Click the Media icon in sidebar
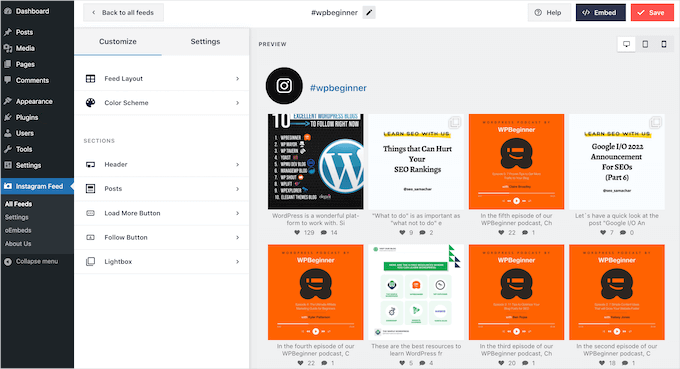 8,48
